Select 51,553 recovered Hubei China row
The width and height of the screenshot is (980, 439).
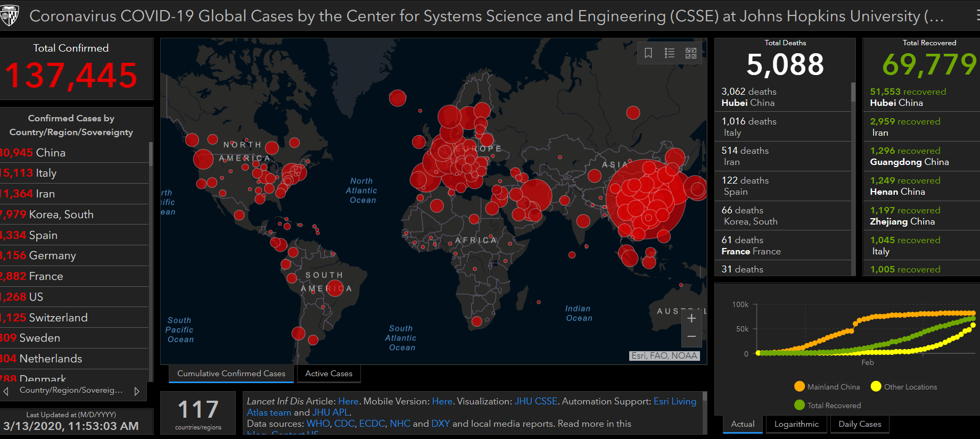[921, 97]
